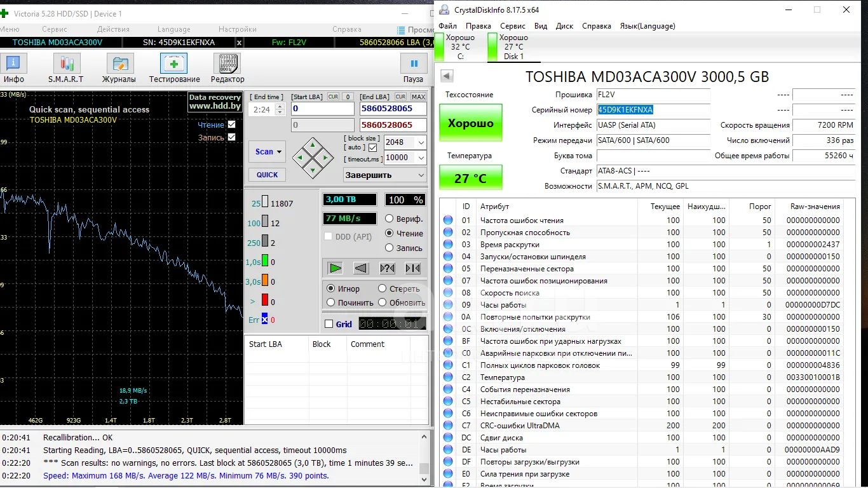Select the Вериф. radio button
The width and height of the screenshot is (868, 488).
click(x=390, y=219)
